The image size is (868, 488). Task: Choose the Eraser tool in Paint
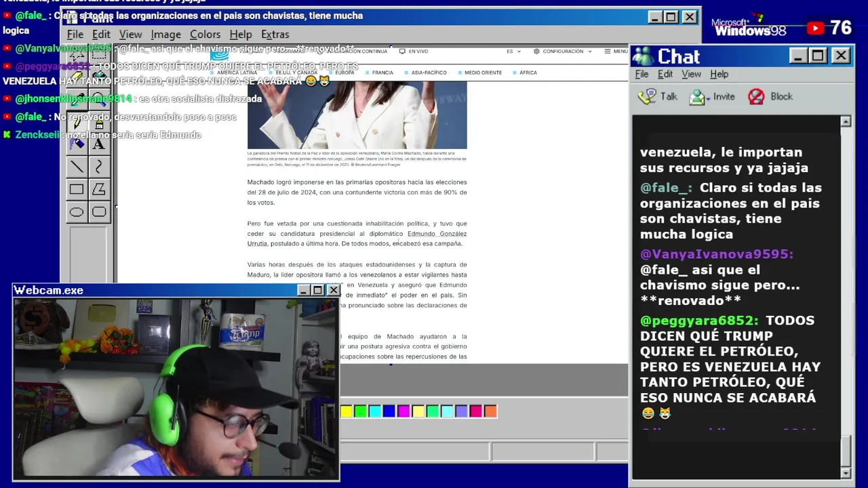click(x=77, y=78)
